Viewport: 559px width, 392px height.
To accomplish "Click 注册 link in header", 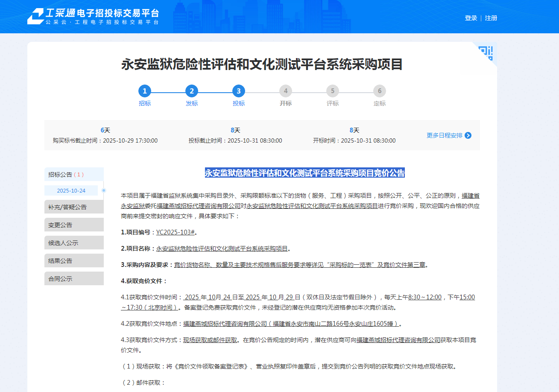I will coord(491,18).
